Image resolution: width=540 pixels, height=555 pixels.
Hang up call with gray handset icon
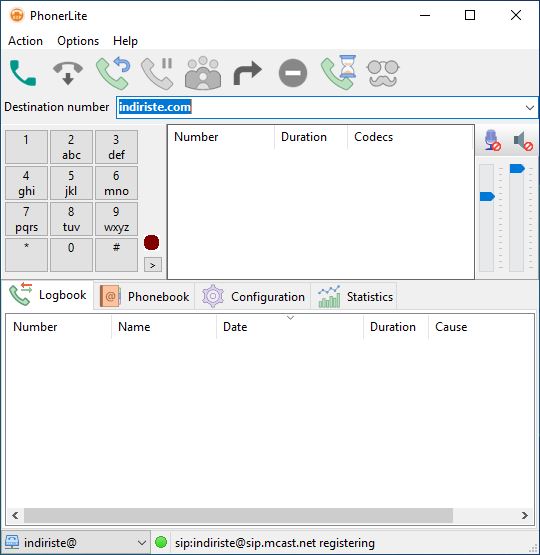(68, 73)
